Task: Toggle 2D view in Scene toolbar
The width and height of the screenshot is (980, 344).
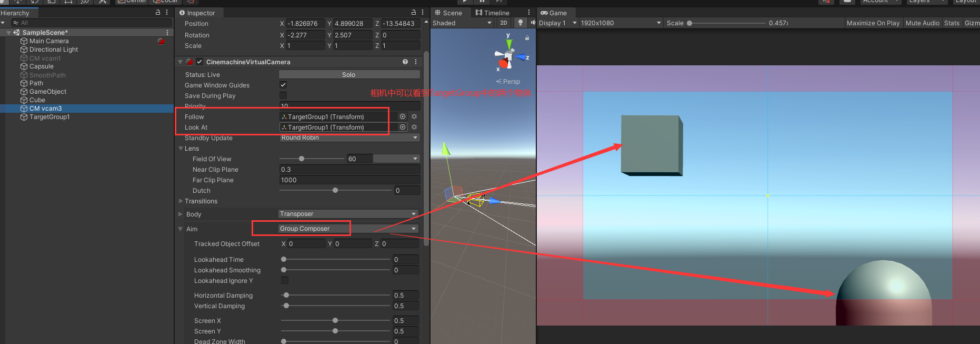Action: point(504,23)
